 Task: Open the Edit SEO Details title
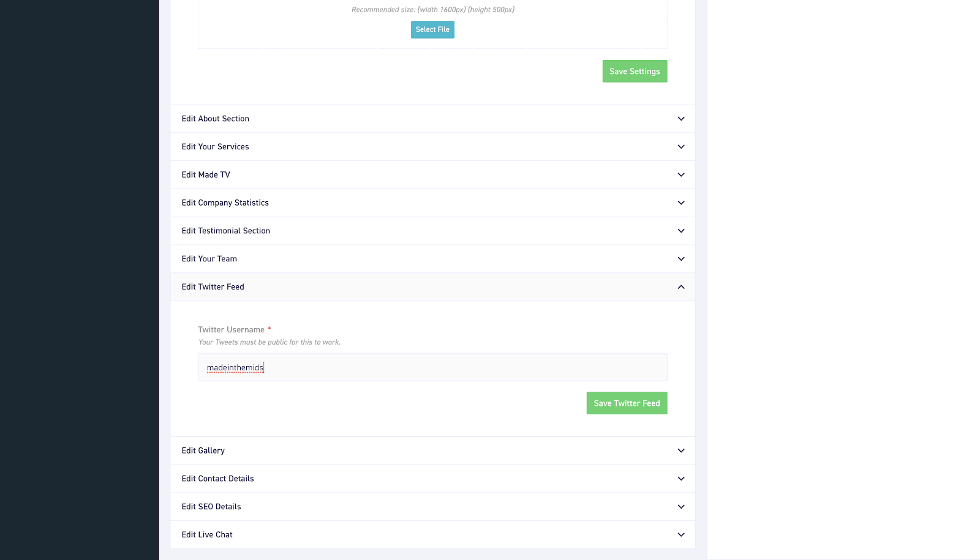pyautogui.click(x=211, y=507)
